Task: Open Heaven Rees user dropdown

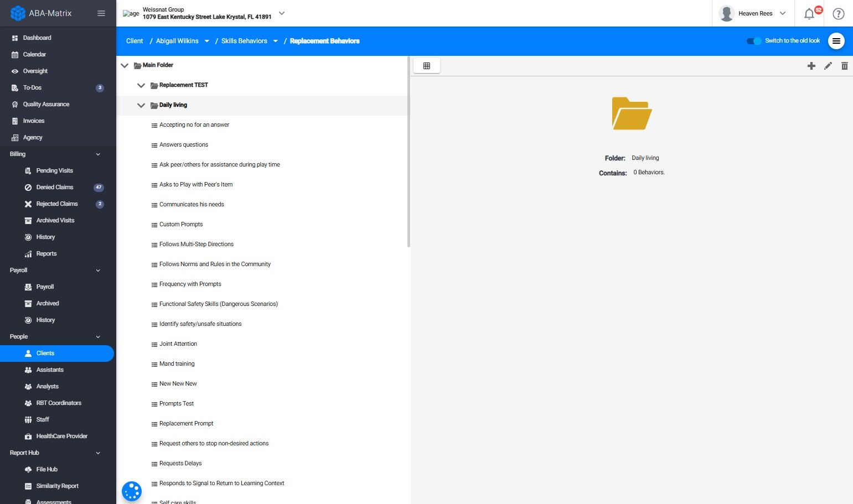Action: click(783, 13)
